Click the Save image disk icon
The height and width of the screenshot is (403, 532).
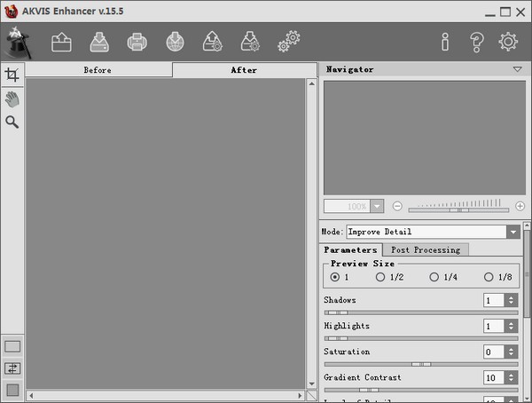99,42
